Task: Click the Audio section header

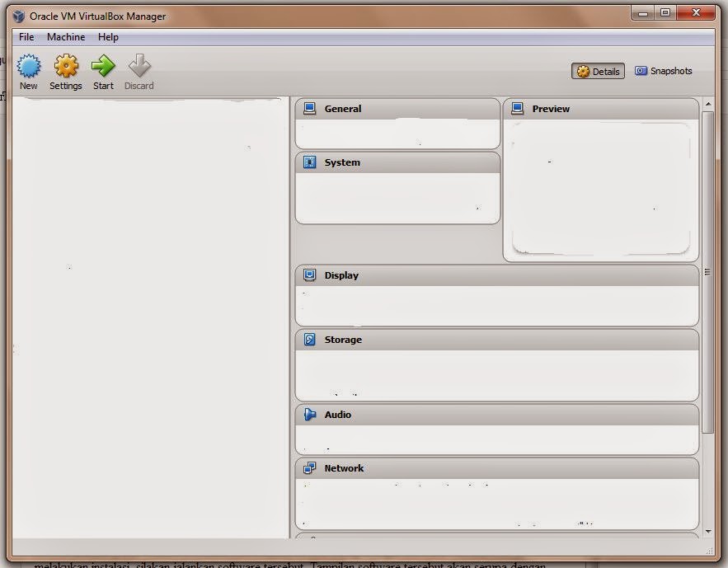Action: coord(497,415)
